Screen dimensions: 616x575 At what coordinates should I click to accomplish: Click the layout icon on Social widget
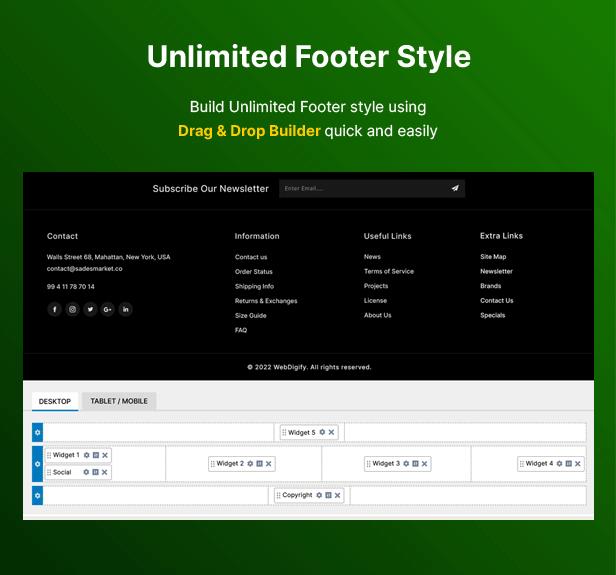(x=95, y=472)
